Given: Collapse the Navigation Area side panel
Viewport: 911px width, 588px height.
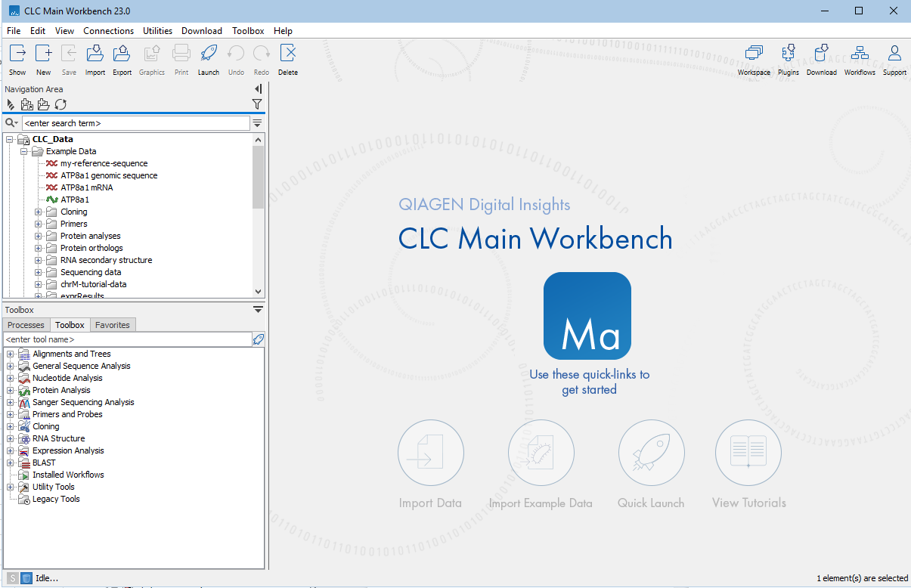Looking at the screenshot, I should 258,89.
